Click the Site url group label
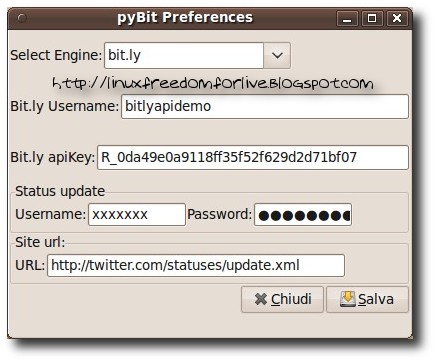The image size is (436, 362). click(x=40, y=242)
